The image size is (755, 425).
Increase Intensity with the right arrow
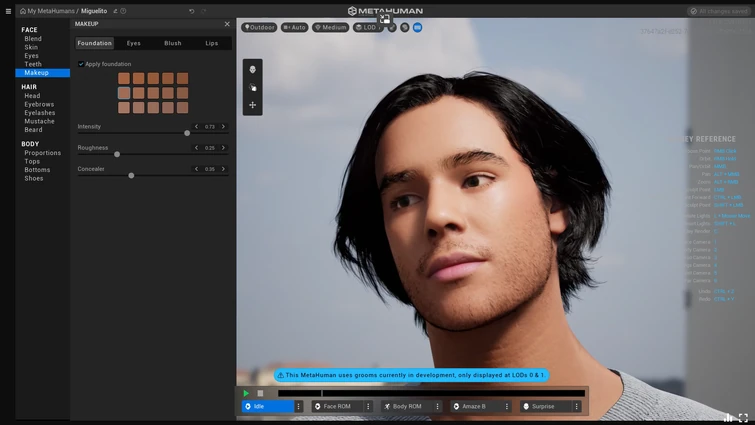(223, 127)
